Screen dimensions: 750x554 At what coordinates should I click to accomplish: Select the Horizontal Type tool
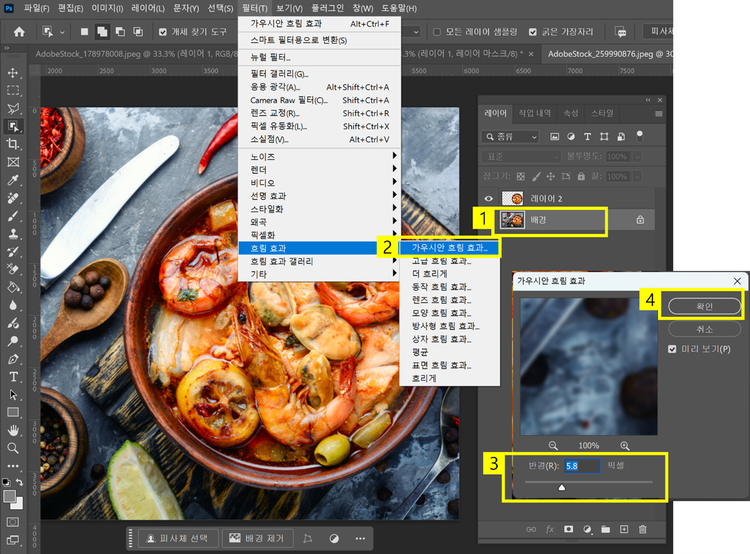click(x=13, y=377)
